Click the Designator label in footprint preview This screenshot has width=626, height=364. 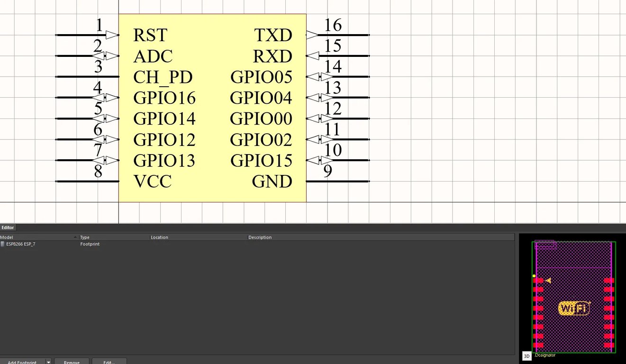(545, 355)
